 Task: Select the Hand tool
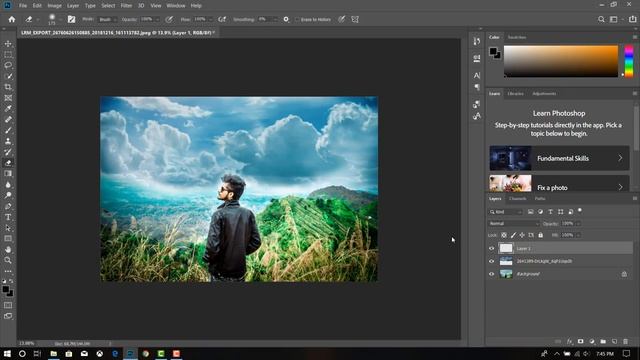[8, 249]
